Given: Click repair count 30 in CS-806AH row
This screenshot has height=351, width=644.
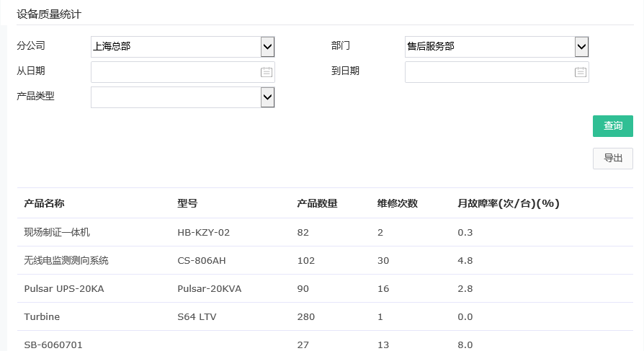Looking at the screenshot, I should coord(383,261).
